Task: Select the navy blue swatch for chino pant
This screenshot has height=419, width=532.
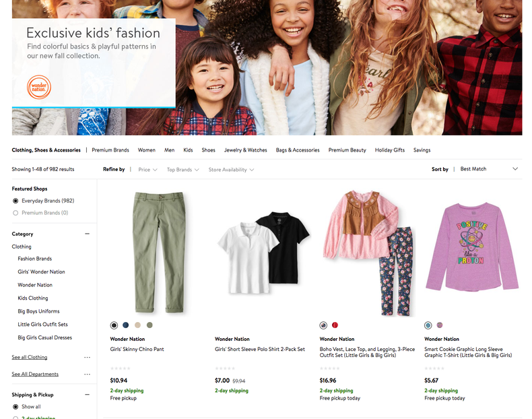Action: click(x=126, y=325)
